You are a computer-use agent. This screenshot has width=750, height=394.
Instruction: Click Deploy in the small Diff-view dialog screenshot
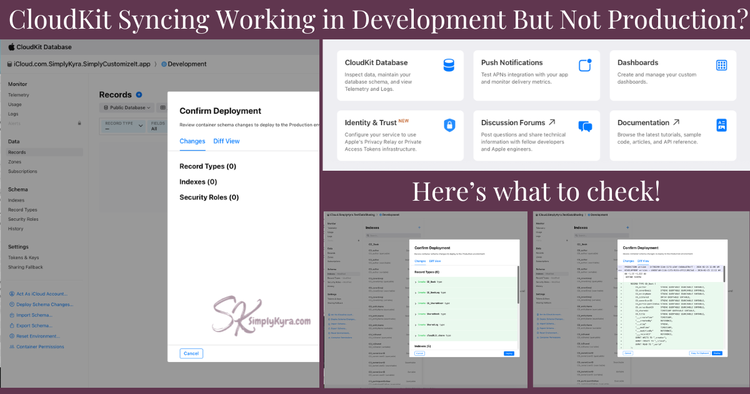coord(717,353)
